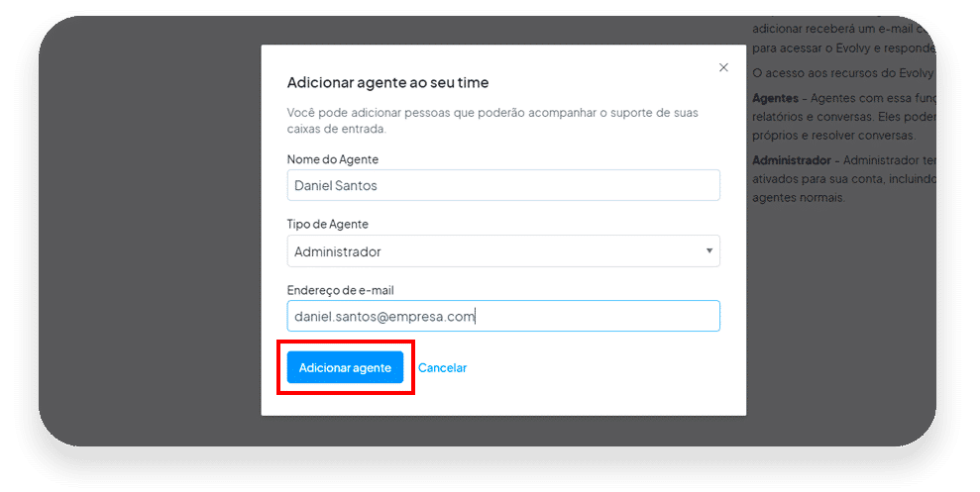Click the dropdown arrow beside Administrador
The height and width of the screenshot is (492, 980).
click(x=708, y=251)
